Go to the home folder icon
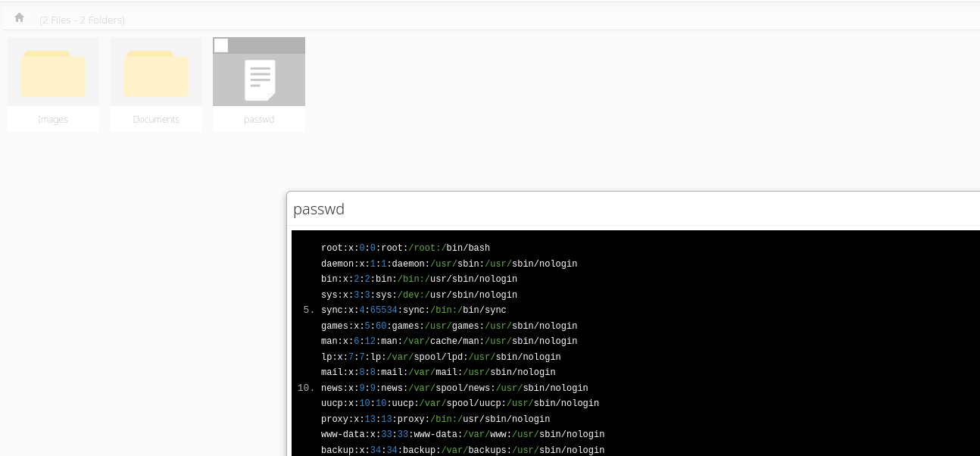 tap(19, 17)
